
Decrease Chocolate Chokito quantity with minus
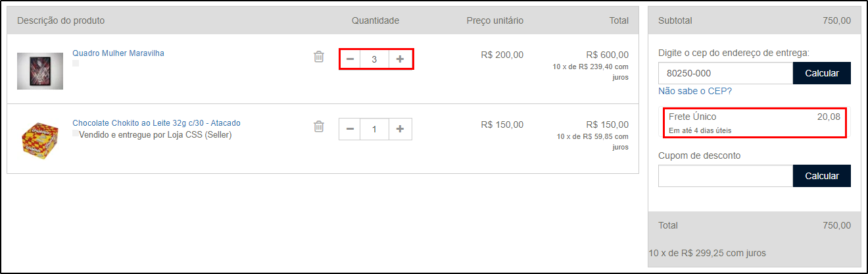click(x=350, y=129)
